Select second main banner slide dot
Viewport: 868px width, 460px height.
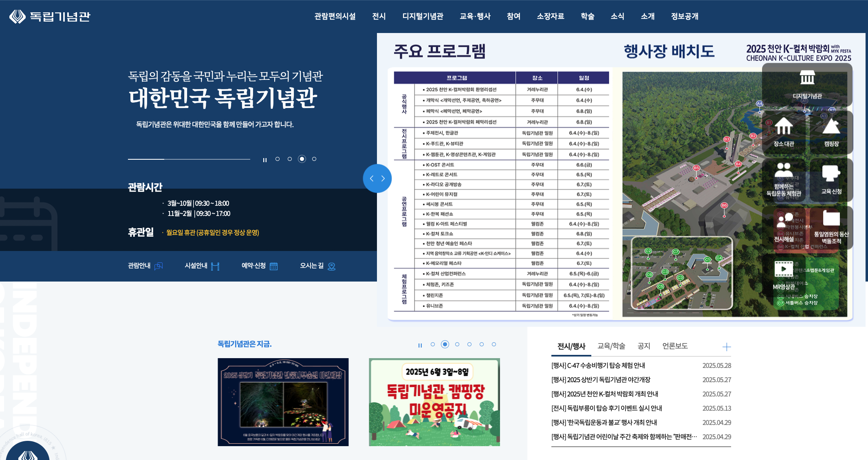290,159
